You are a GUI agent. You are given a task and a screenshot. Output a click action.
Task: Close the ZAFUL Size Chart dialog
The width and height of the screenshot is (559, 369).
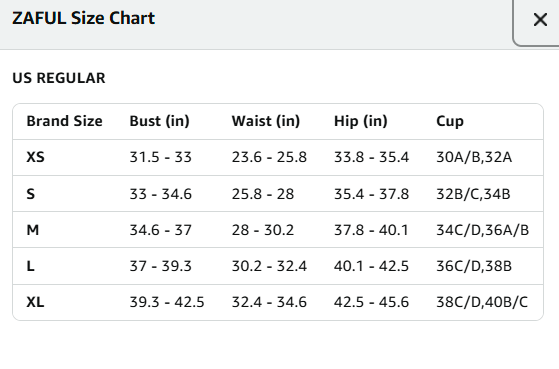coord(540,20)
